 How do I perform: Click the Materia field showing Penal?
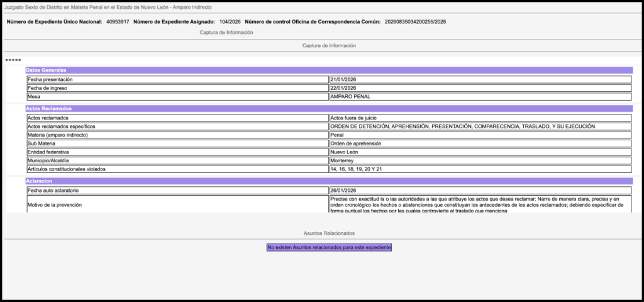coord(480,135)
